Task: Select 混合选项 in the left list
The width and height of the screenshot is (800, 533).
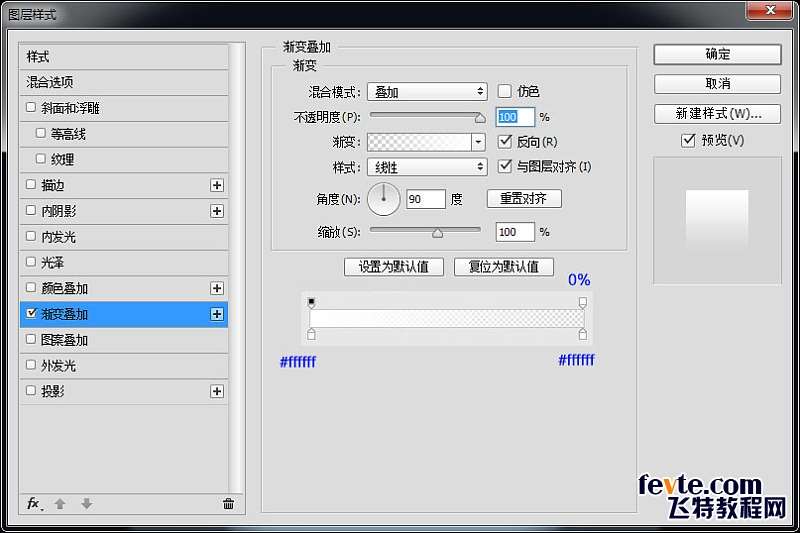Action: click(x=123, y=82)
